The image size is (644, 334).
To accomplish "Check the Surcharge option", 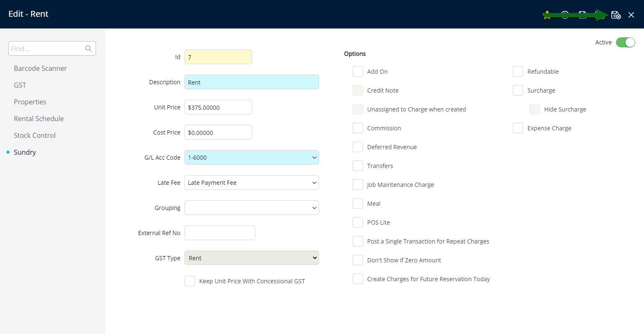I will [518, 91].
